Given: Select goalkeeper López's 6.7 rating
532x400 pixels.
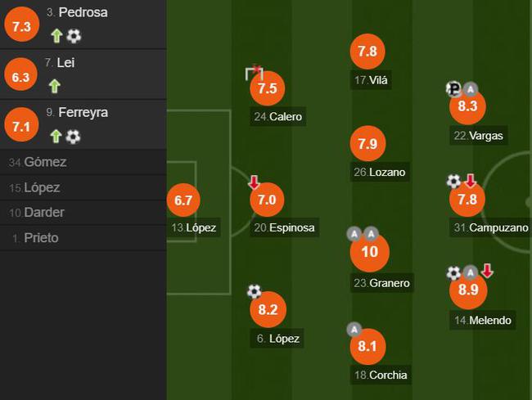Looking at the screenshot, I should (183, 200).
